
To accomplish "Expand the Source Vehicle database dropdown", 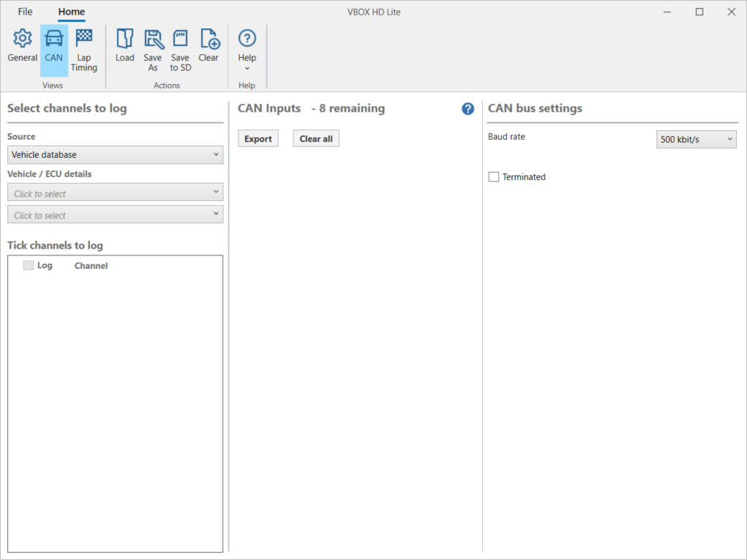I will (x=116, y=155).
